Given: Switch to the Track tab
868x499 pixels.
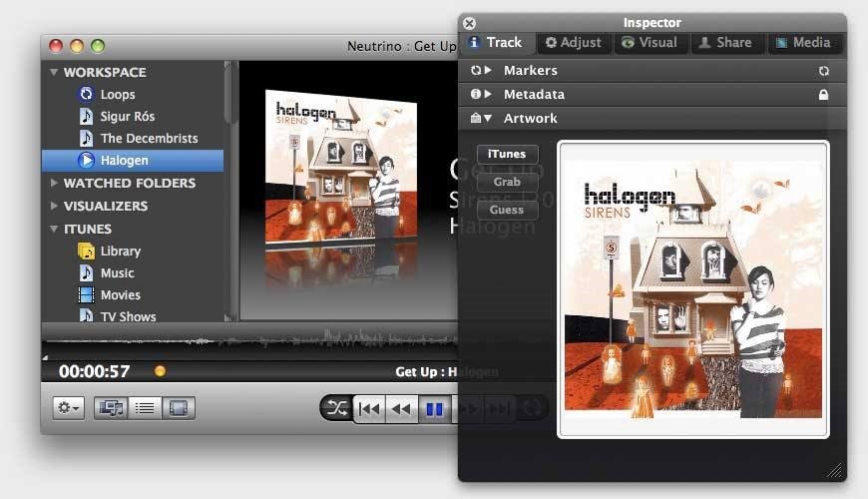Looking at the screenshot, I should click(497, 43).
